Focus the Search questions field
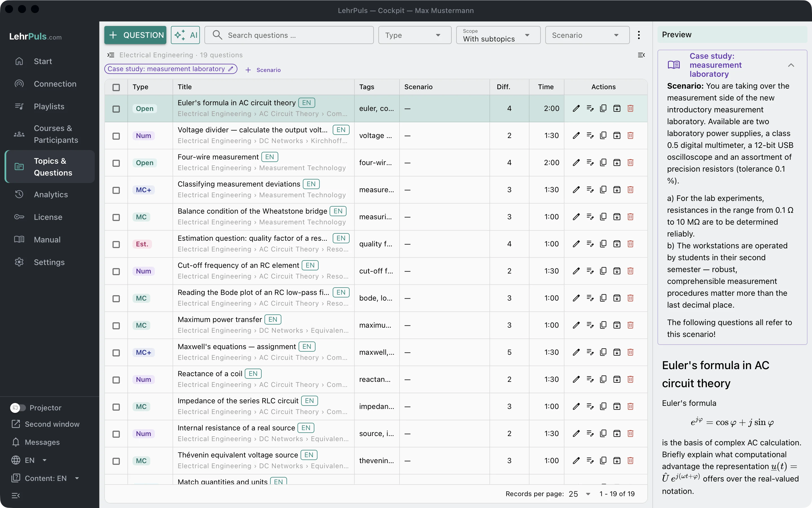 click(289, 35)
